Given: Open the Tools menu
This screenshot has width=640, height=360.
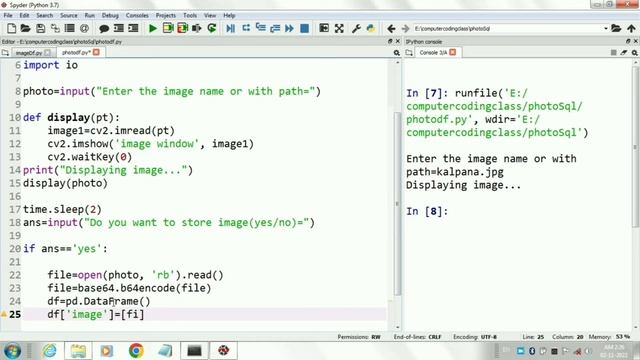Looking at the screenshot, I should pos(190,16).
